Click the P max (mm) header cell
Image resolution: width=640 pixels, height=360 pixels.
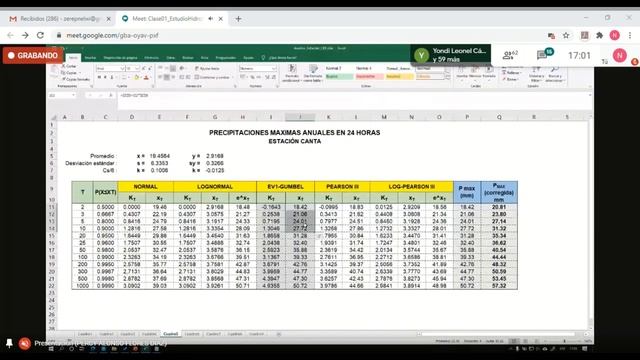[x=467, y=192]
